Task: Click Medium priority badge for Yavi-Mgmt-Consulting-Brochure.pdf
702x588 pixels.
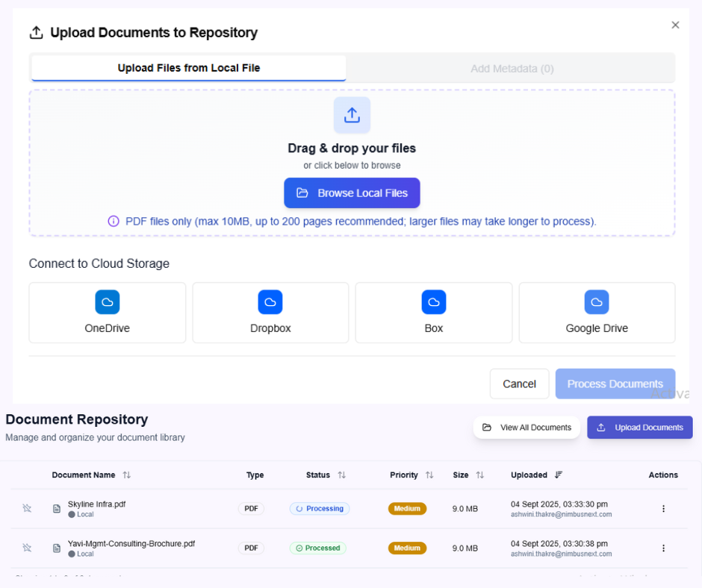Action: pyautogui.click(x=407, y=548)
